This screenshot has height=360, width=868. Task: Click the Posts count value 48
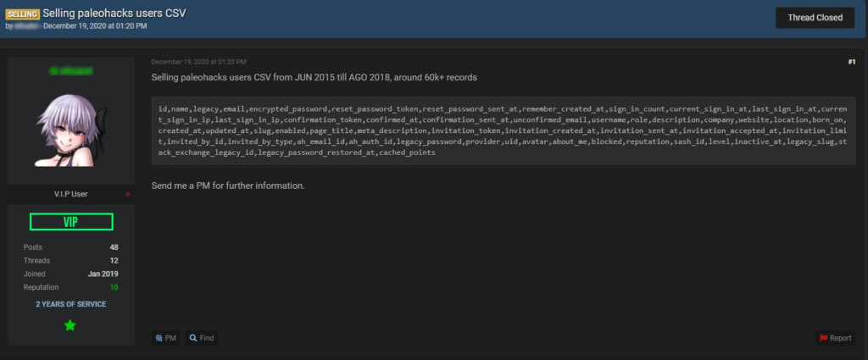click(114, 247)
